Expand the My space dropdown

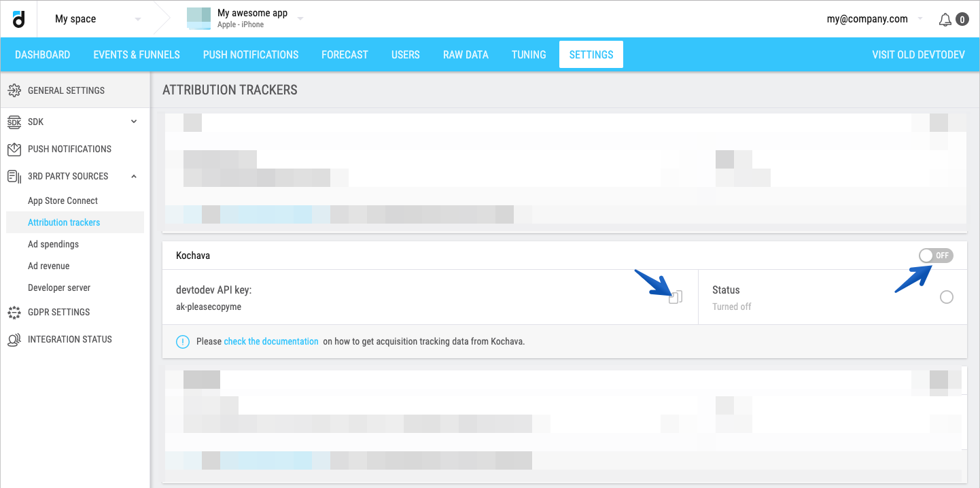(138, 19)
